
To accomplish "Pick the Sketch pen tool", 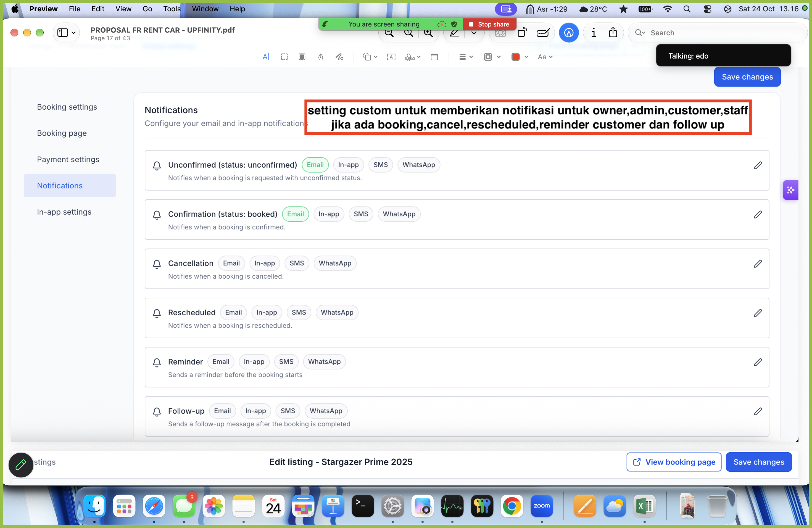I will [320, 57].
